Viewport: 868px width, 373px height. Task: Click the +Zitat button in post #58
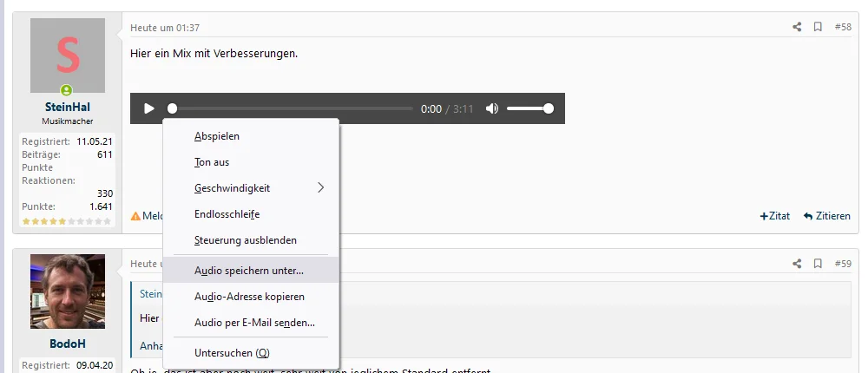775,216
